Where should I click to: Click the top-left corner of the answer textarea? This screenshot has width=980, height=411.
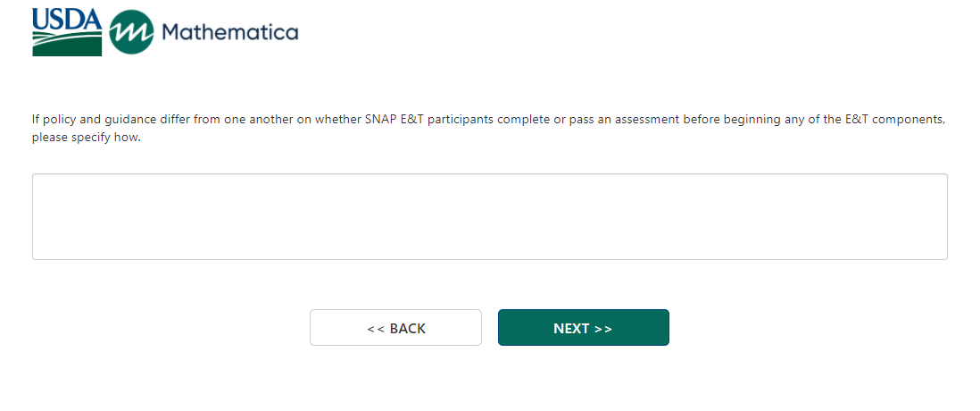click(37, 178)
